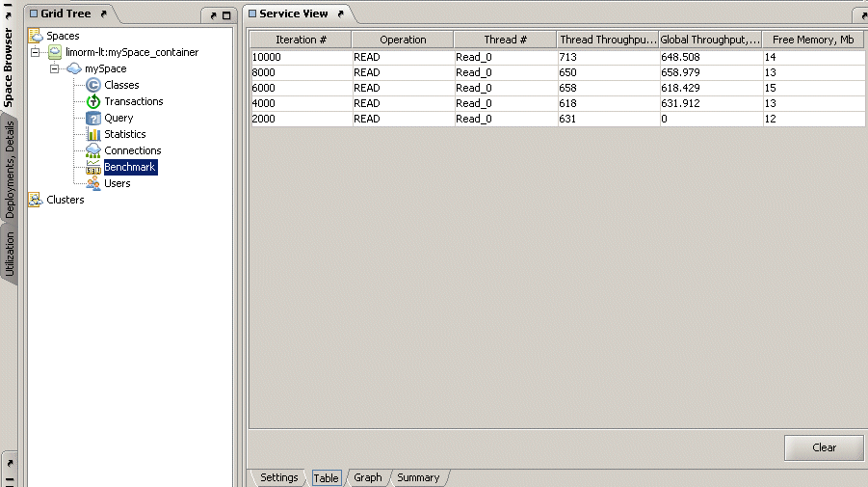Sort by the Thread # column header

pyautogui.click(x=505, y=40)
